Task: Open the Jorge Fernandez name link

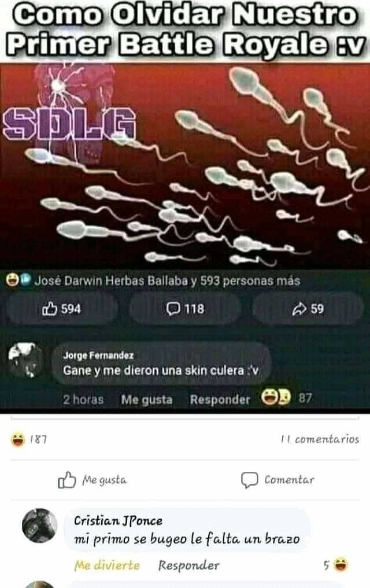Action: point(98,355)
